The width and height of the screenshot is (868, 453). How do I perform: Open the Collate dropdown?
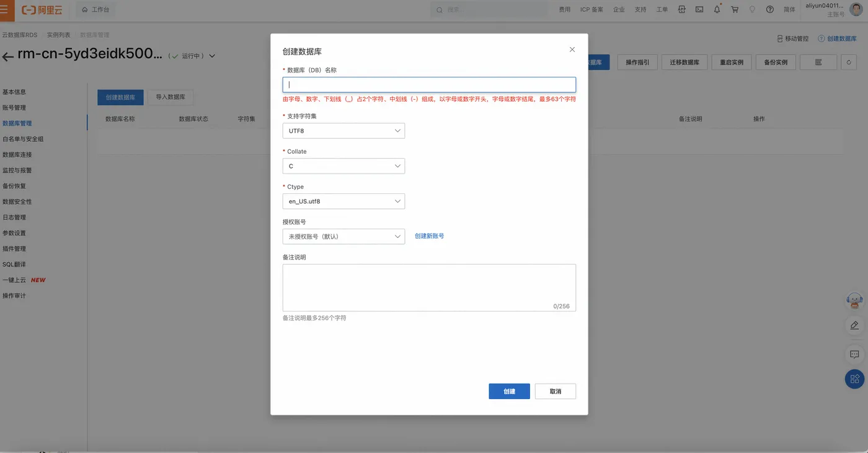pyautogui.click(x=343, y=166)
